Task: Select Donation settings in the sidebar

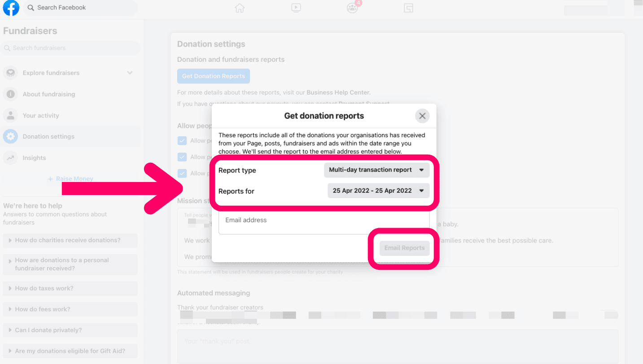Action: (51, 136)
